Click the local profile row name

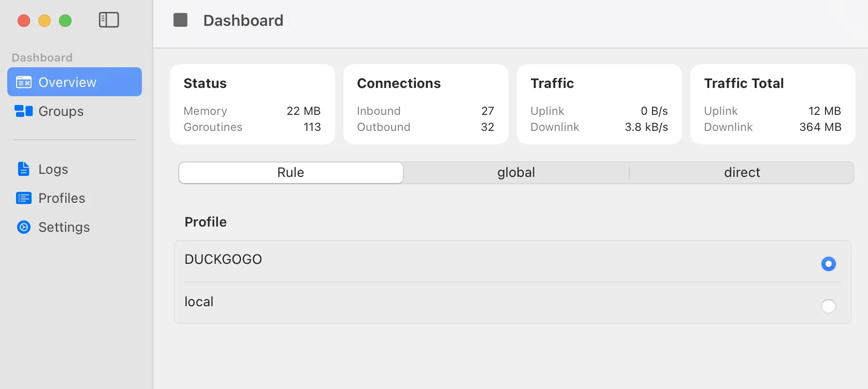coord(199,302)
